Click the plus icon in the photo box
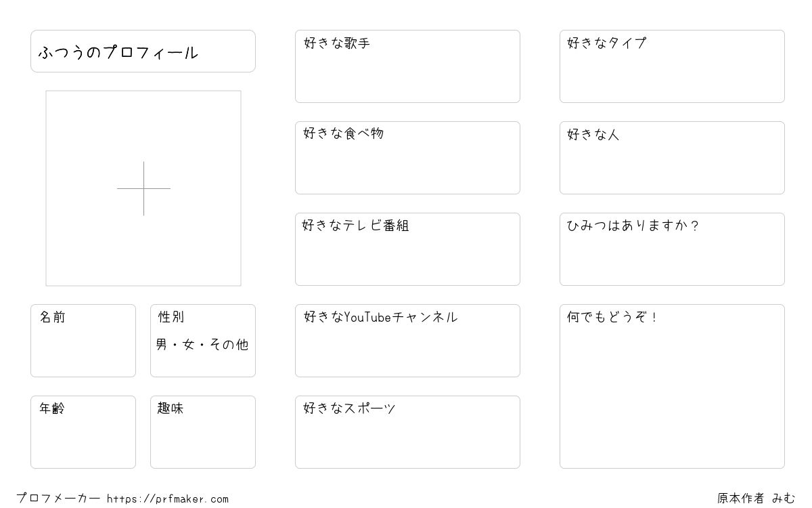Image resolution: width=812 pixels, height=508 pixels. (143, 188)
